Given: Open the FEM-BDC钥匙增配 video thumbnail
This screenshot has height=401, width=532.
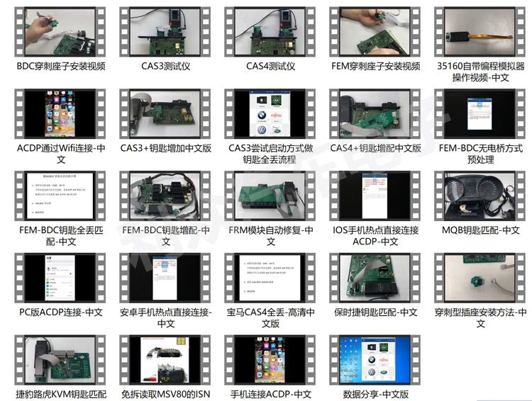Looking at the screenshot, I should [x=165, y=196].
